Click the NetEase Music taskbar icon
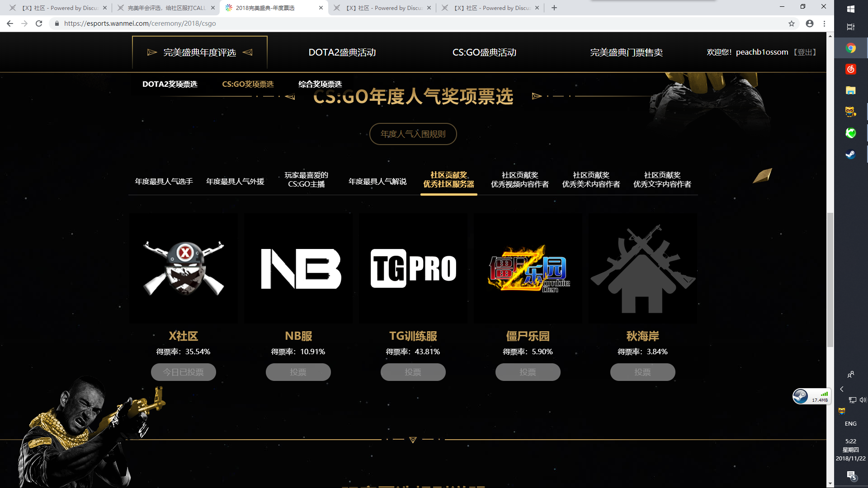 pyautogui.click(x=850, y=69)
